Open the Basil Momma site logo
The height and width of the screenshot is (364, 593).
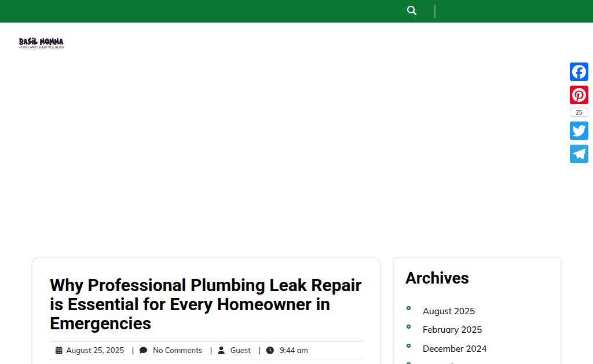pyautogui.click(x=41, y=43)
